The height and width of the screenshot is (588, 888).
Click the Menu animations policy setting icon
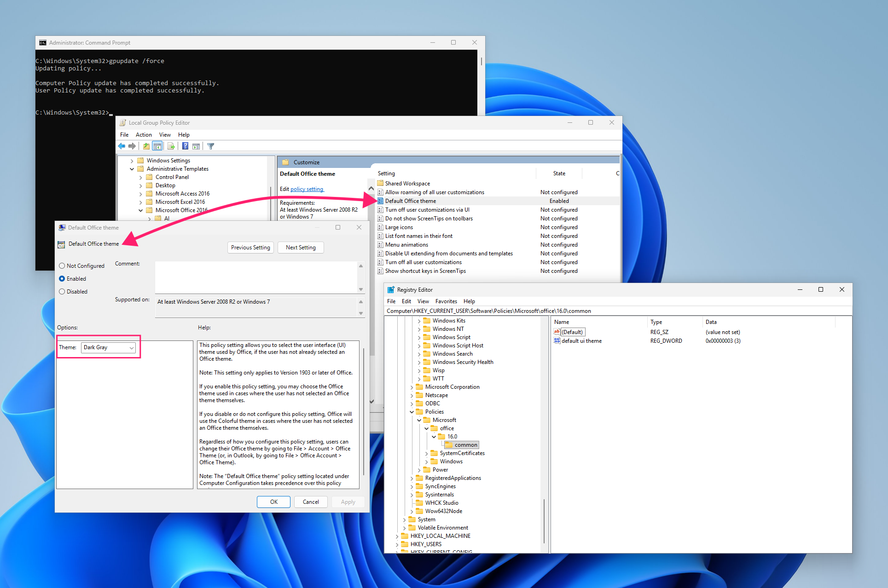pos(380,245)
